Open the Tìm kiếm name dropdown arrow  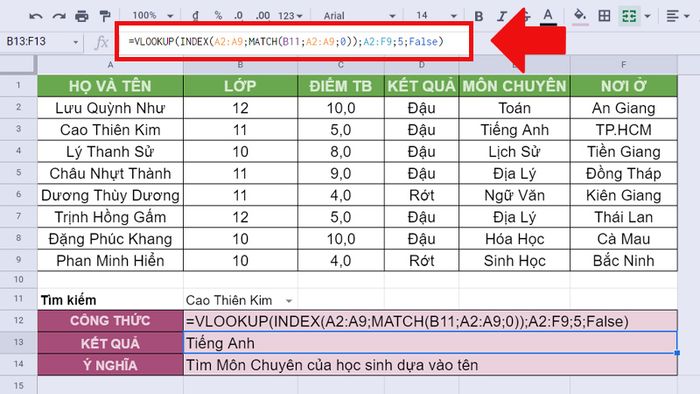(x=289, y=301)
